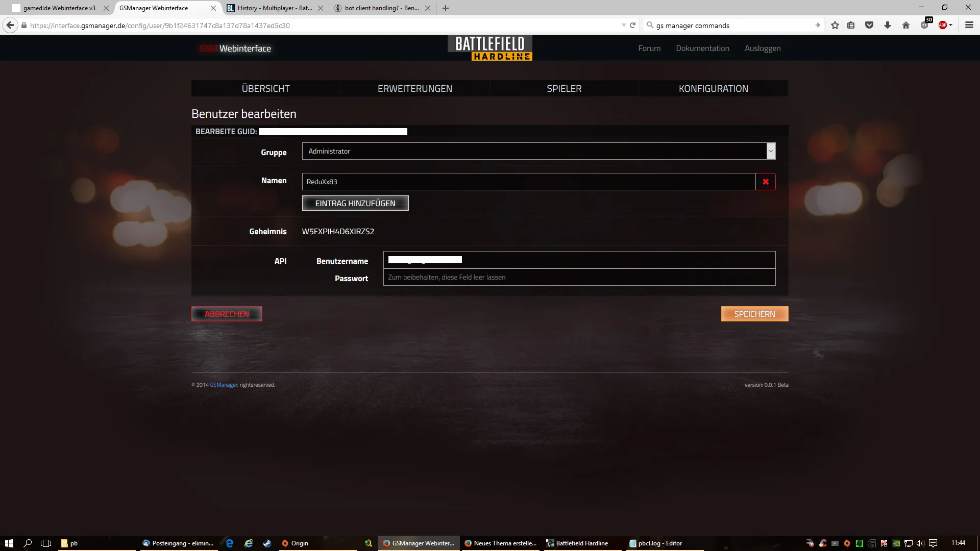Click the reload page icon
The height and width of the screenshot is (551, 980).
coord(633,25)
